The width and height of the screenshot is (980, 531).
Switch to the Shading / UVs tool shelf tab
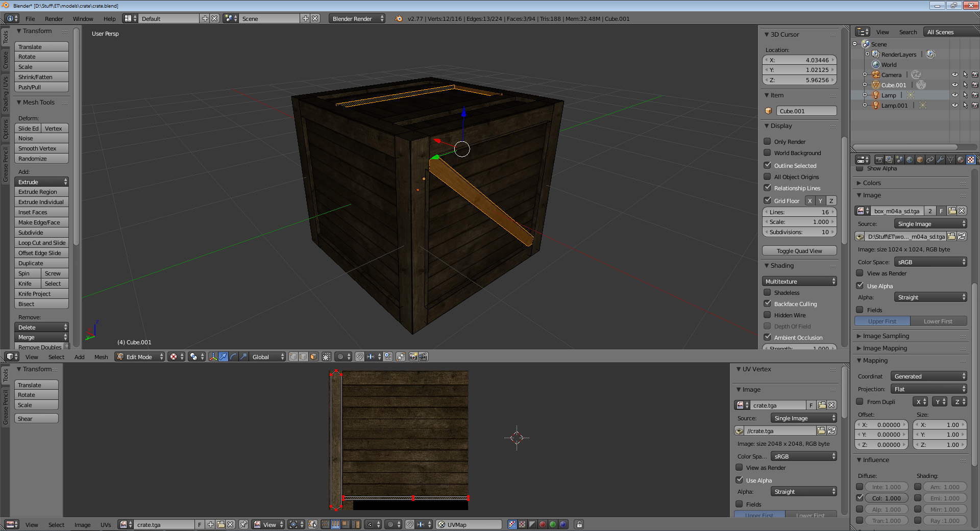tap(6, 94)
